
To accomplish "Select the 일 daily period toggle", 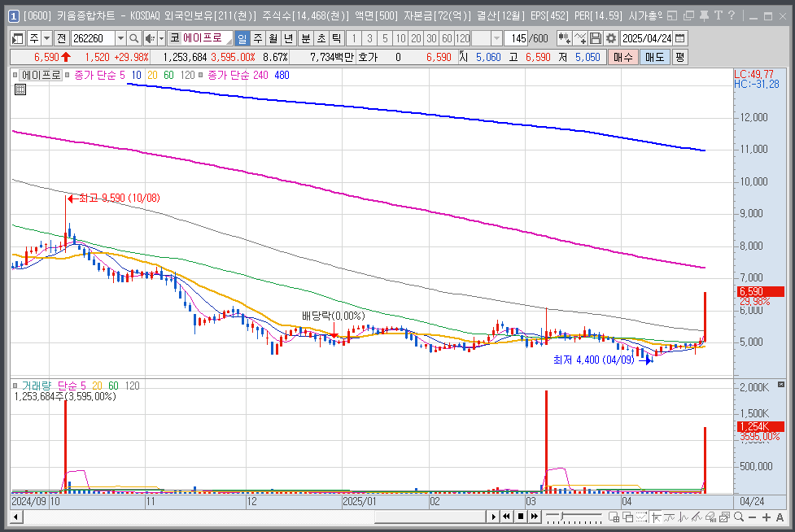I will tap(242, 38).
